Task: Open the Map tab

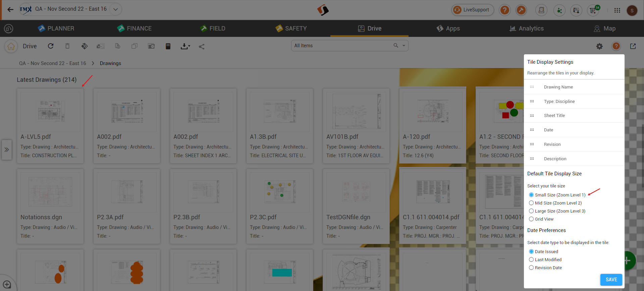Action: click(605, 28)
